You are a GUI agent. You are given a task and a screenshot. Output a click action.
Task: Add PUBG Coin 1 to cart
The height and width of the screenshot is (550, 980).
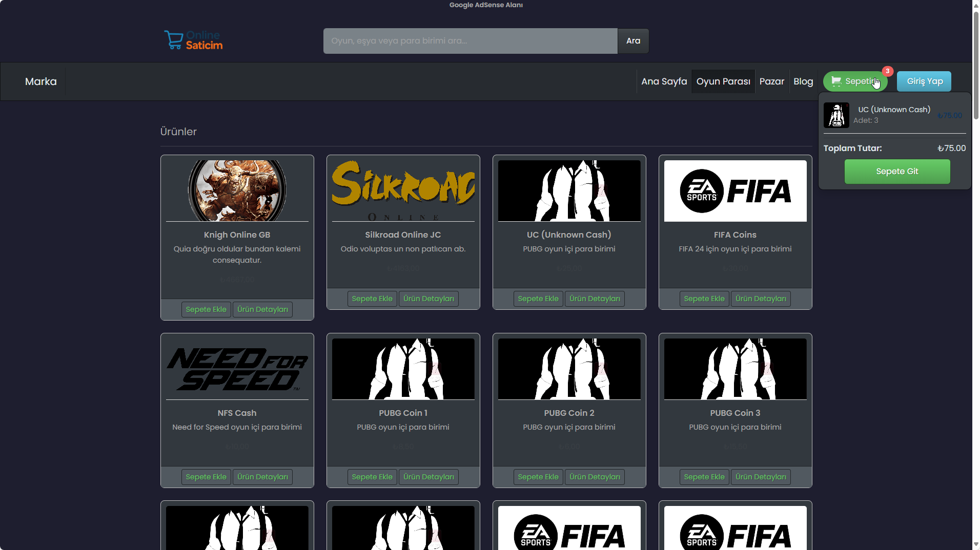[372, 477]
